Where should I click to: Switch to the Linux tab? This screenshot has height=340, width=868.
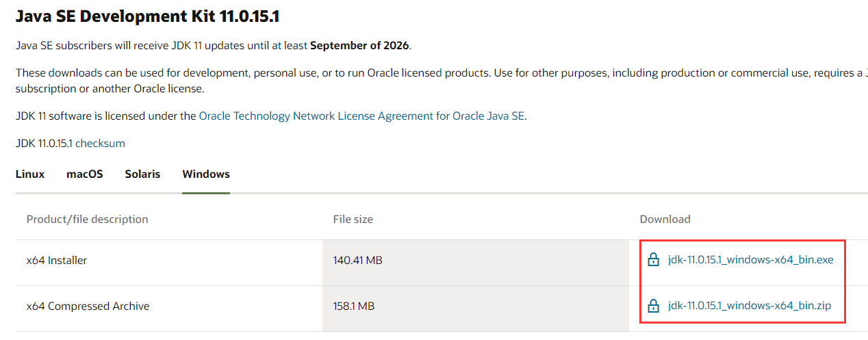[30, 174]
